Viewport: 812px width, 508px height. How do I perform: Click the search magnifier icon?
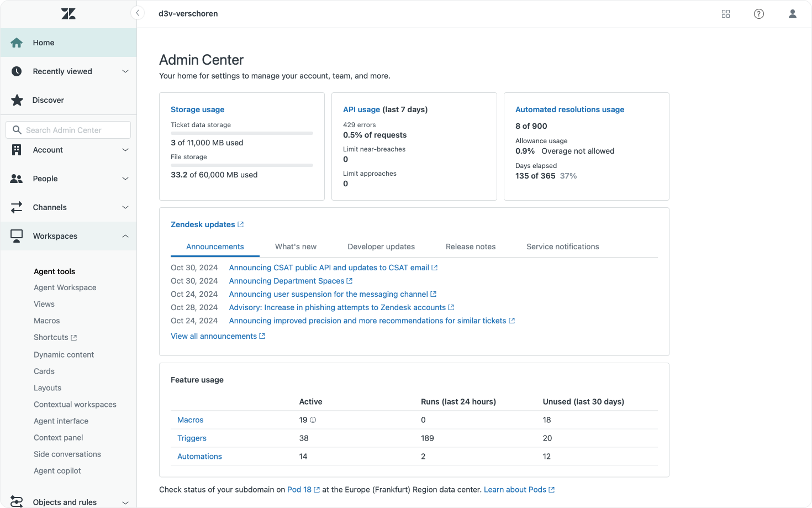point(17,130)
